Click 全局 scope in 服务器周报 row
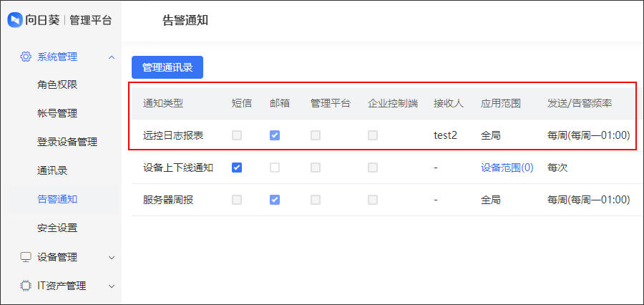Screen dimensions: 644x305 coord(491,200)
